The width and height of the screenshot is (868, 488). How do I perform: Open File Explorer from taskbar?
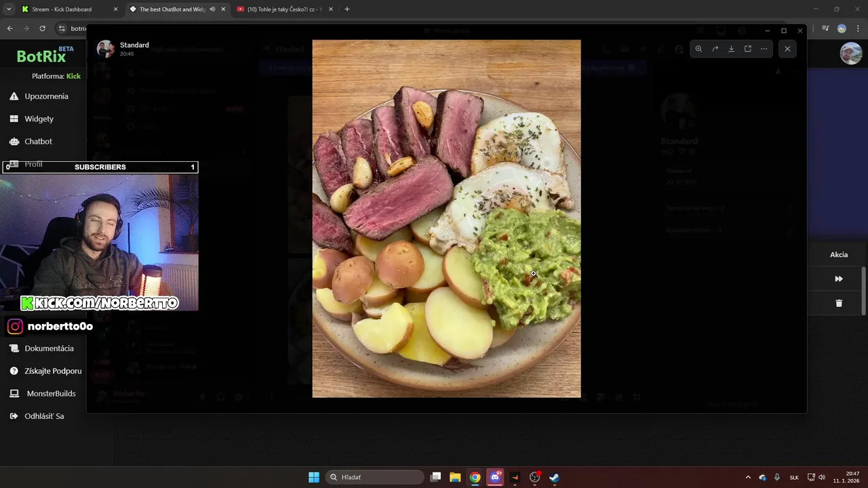coord(455,477)
